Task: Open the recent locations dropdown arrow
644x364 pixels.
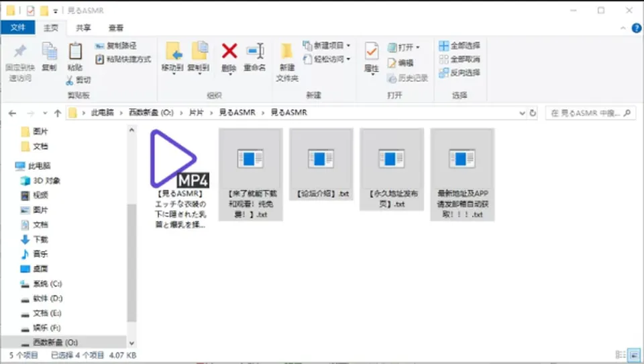Action: (45, 113)
